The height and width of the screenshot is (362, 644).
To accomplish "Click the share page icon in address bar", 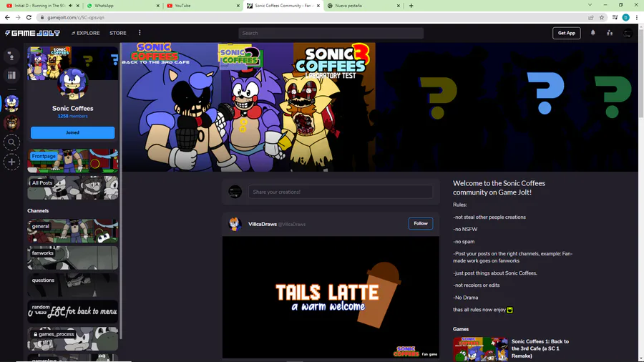I will tap(590, 17).
